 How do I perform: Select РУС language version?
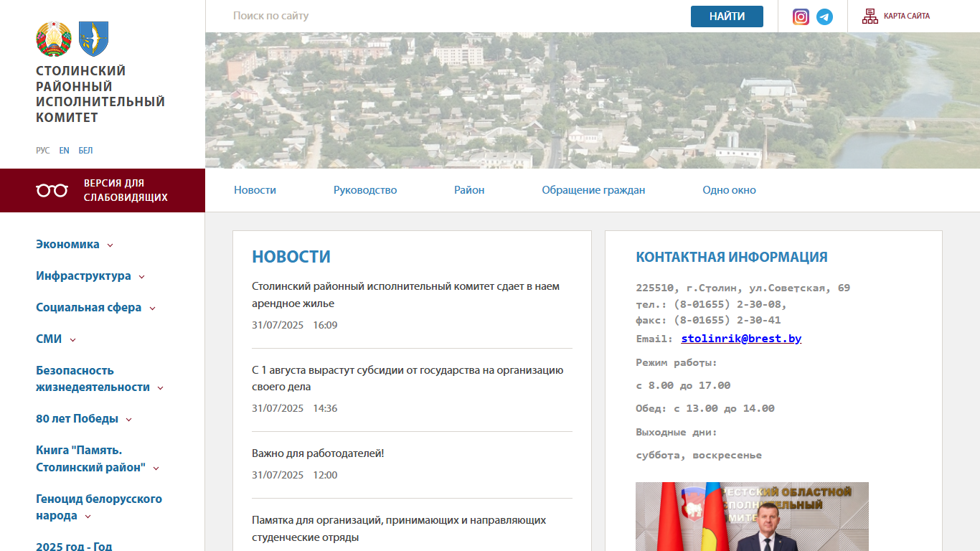pos(43,151)
